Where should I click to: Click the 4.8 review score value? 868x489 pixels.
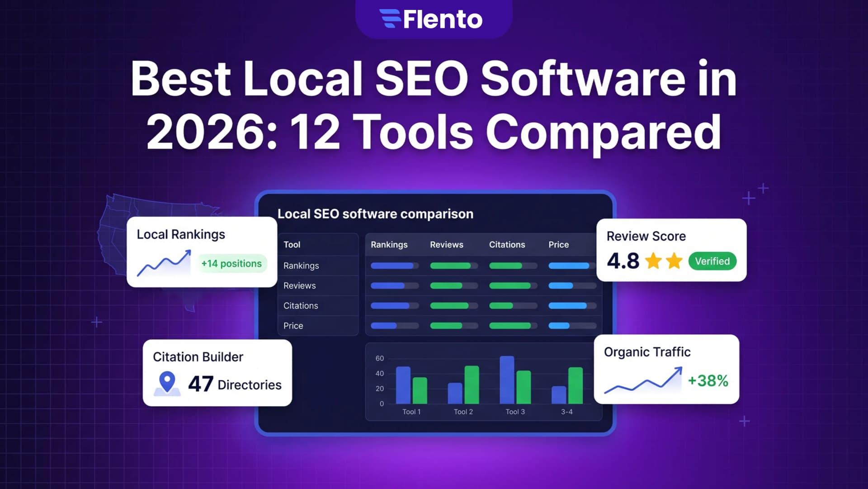click(623, 261)
